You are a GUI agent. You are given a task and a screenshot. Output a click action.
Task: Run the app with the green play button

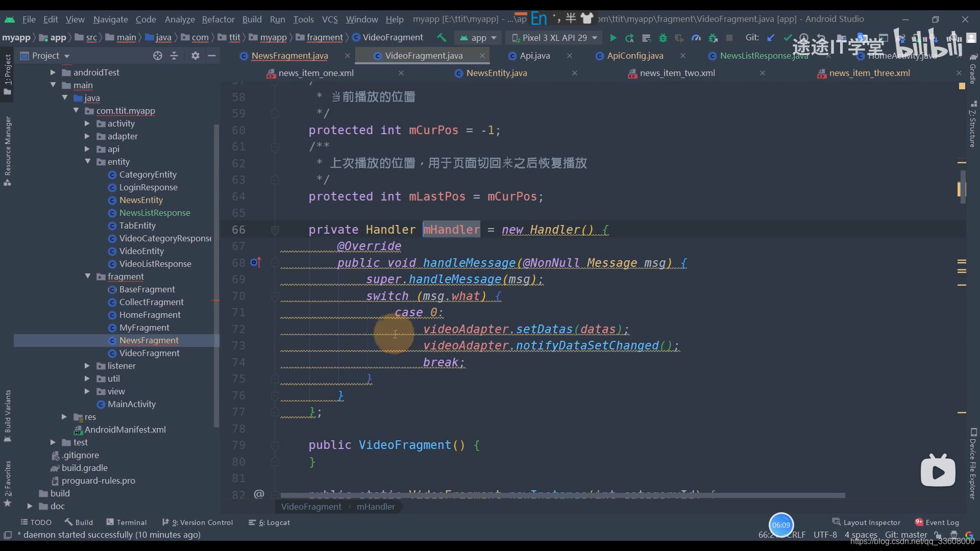[613, 38]
